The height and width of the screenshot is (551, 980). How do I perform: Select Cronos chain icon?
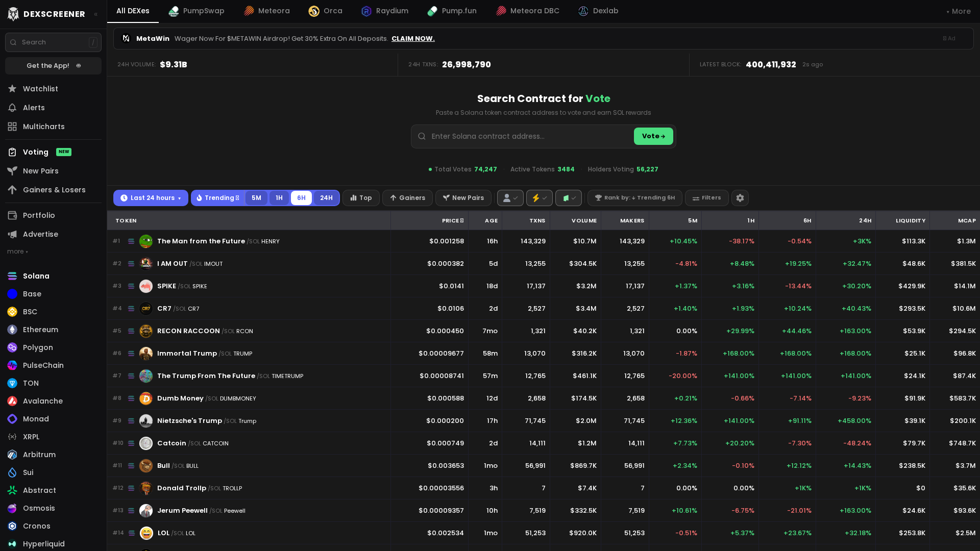[x=12, y=526]
